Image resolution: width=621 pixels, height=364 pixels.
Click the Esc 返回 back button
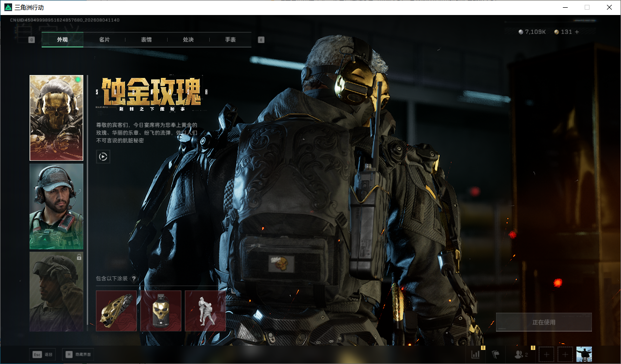click(x=43, y=354)
